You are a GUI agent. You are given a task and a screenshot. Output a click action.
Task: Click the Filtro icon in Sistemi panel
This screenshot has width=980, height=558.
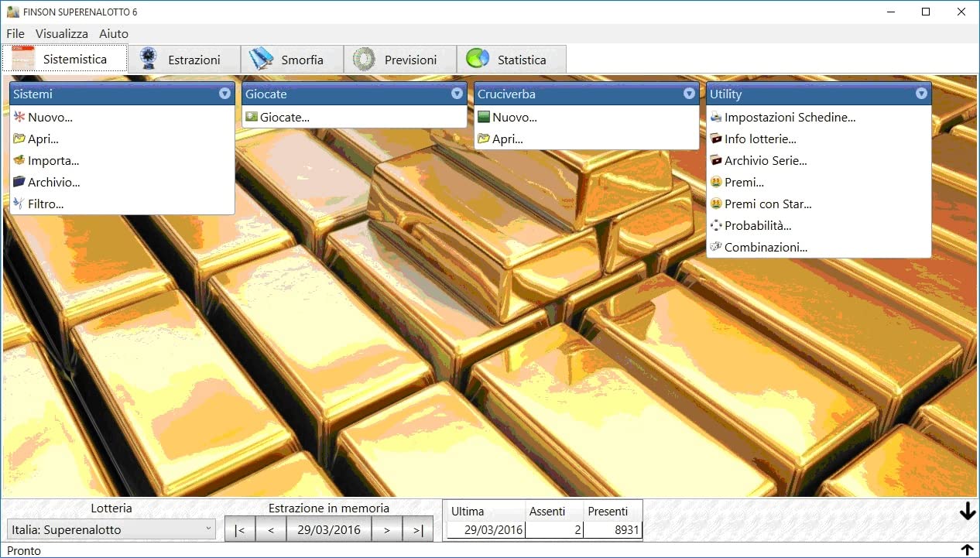click(19, 204)
